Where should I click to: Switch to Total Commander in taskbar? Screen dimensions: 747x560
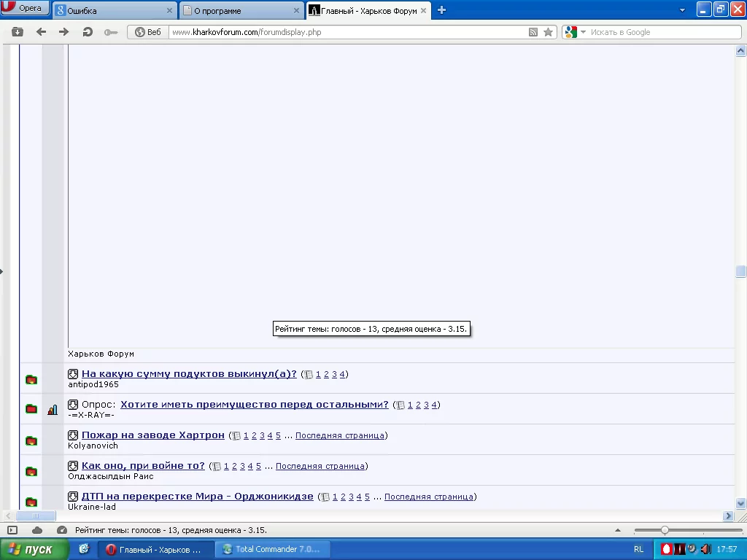(x=273, y=550)
